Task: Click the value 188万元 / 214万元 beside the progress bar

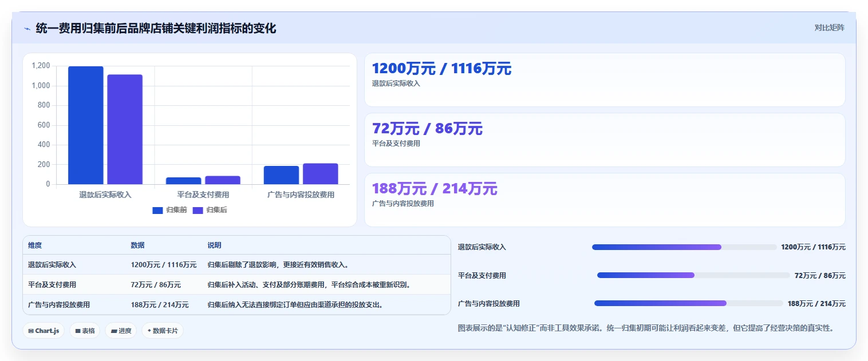Action: [x=816, y=303]
